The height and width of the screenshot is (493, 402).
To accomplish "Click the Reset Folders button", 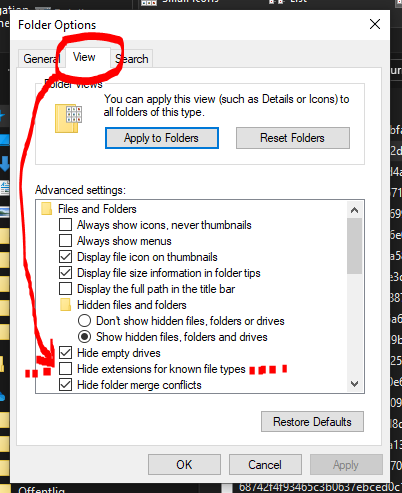I will click(293, 138).
